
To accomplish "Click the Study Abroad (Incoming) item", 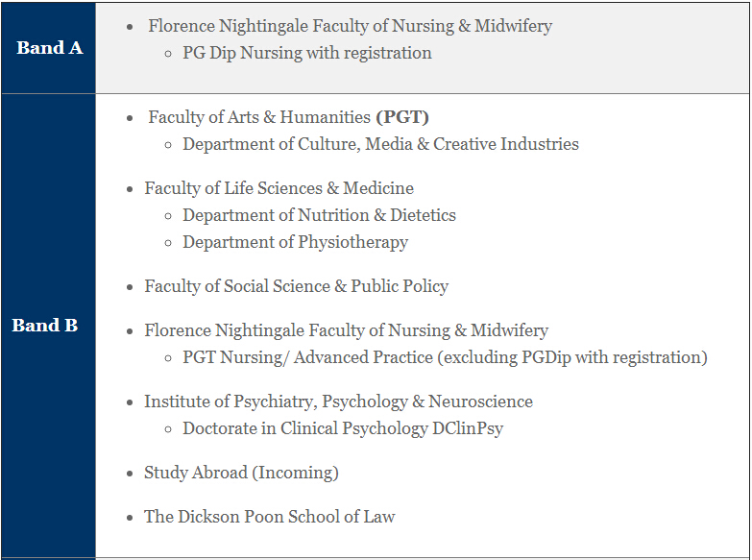I will pos(241,473).
